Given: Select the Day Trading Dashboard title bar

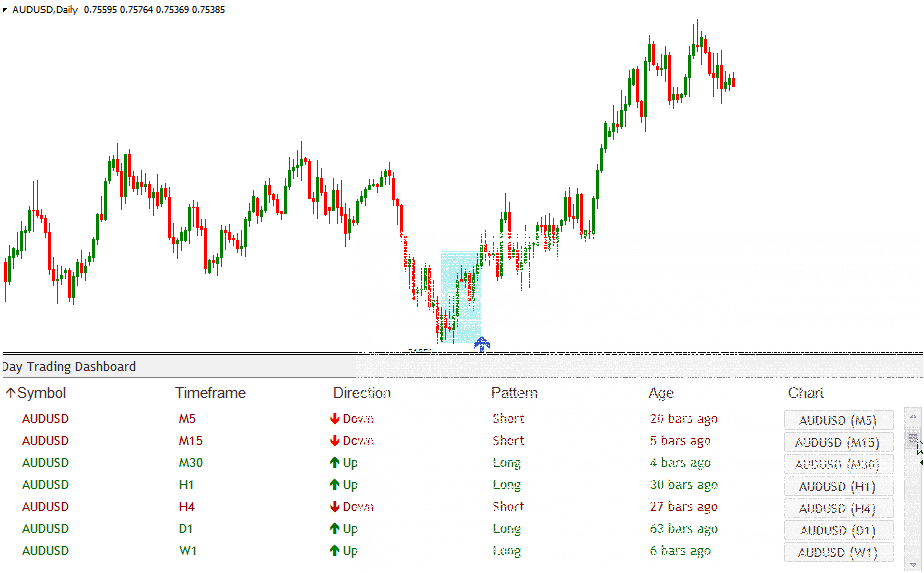Looking at the screenshot, I should [70, 367].
